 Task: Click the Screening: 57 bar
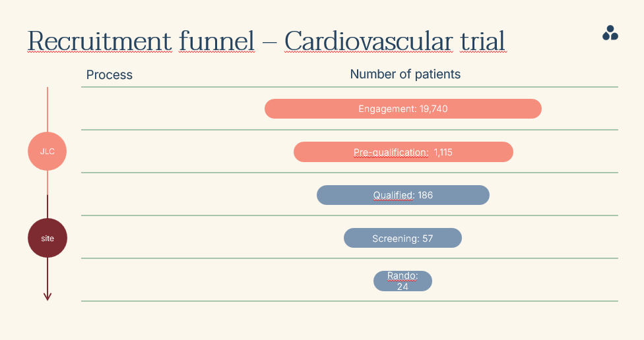click(x=402, y=239)
